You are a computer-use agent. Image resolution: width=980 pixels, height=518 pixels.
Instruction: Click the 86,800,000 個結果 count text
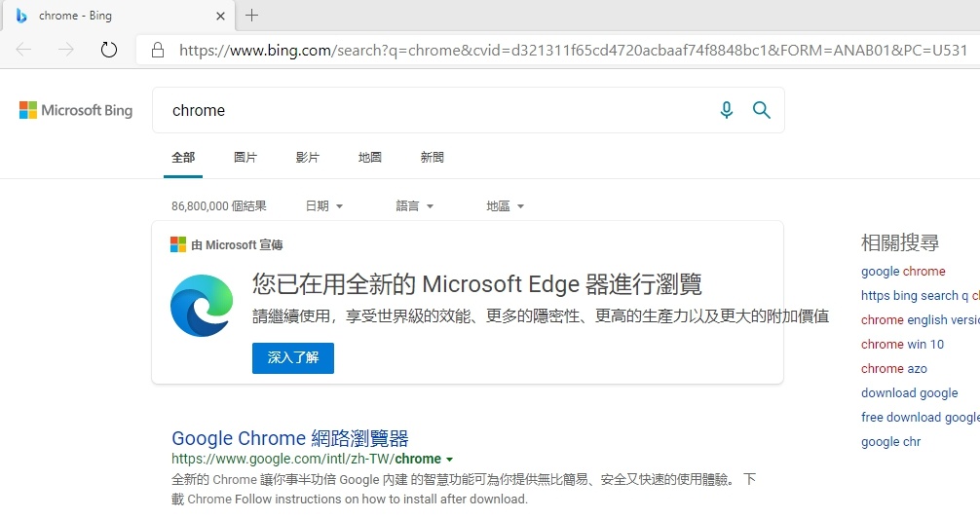(219, 205)
